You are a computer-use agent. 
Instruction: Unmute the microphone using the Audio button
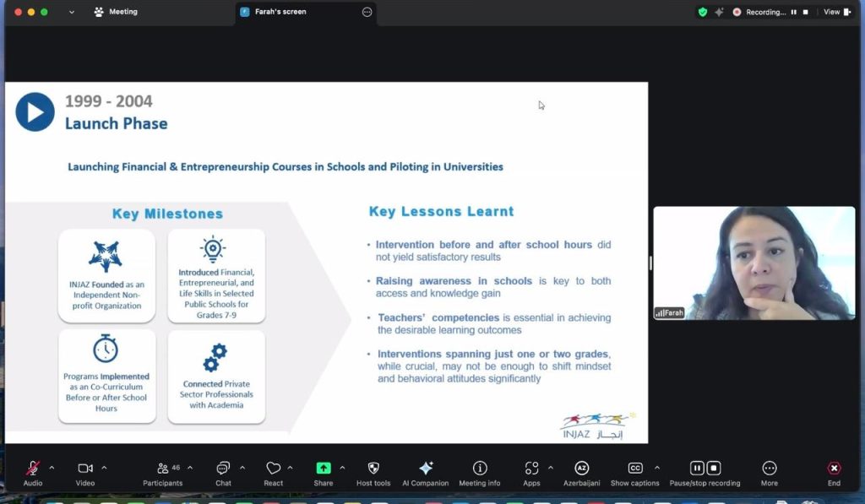pos(33,469)
